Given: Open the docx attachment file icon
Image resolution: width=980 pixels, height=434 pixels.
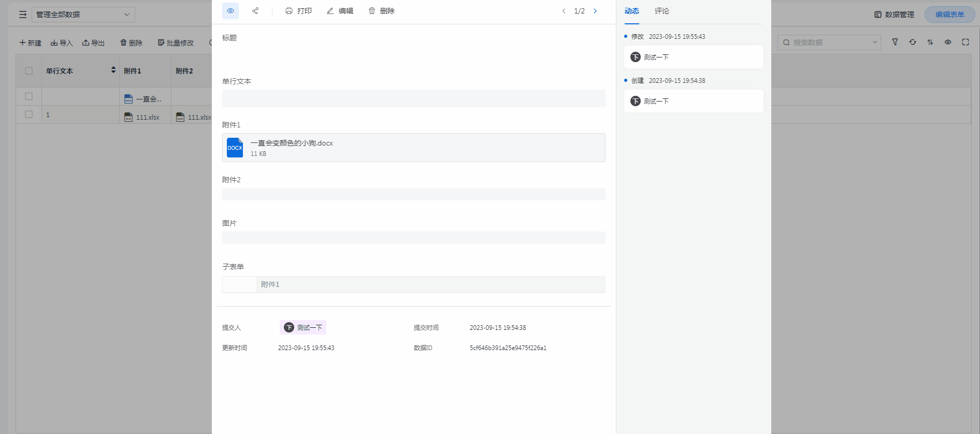Looking at the screenshot, I should (x=235, y=148).
